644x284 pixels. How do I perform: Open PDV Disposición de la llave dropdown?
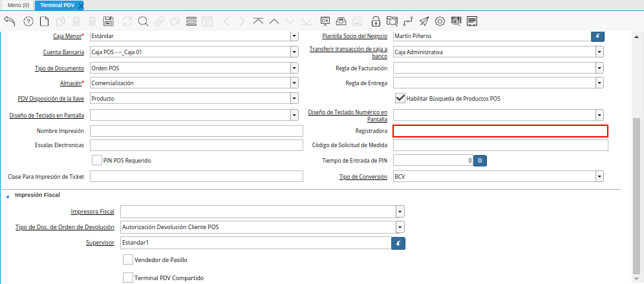(294, 99)
